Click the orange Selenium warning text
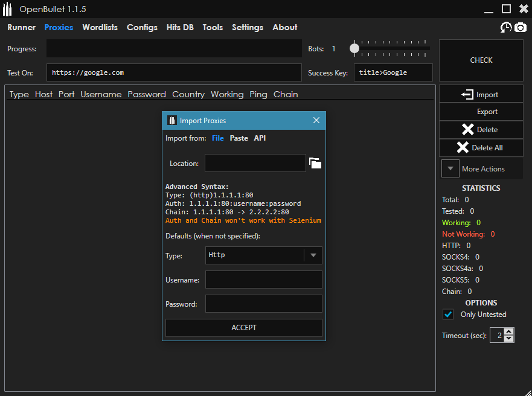This screenshot has width=532, height=396. (243, 220)
